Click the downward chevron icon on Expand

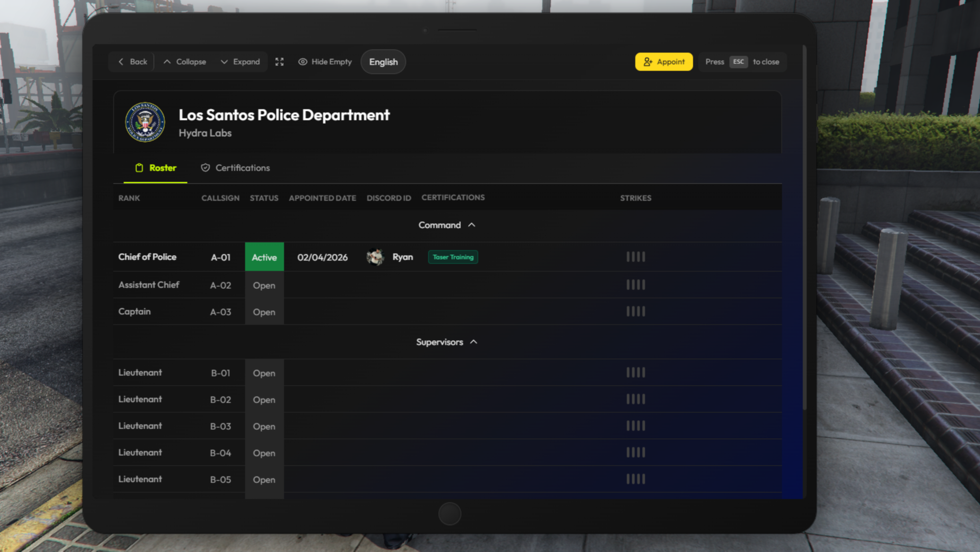[x=224, y=62]
